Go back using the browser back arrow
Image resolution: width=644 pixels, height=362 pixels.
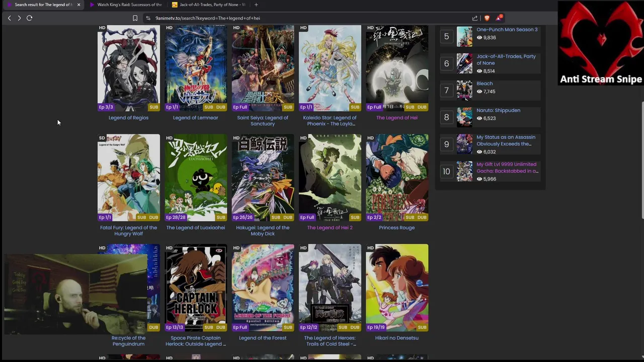pyautogui.click(x=9, y=18)
